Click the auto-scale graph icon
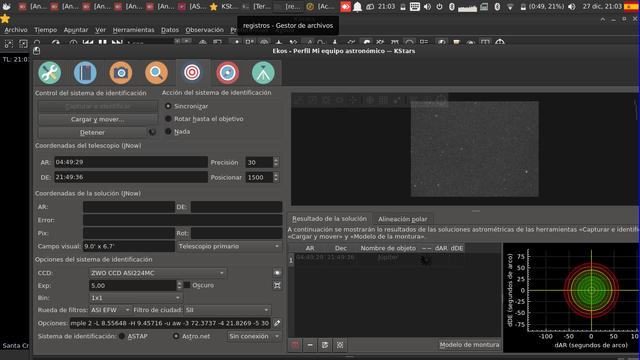Viewport: 640px width, 360px height. click(x=340, y=345)
